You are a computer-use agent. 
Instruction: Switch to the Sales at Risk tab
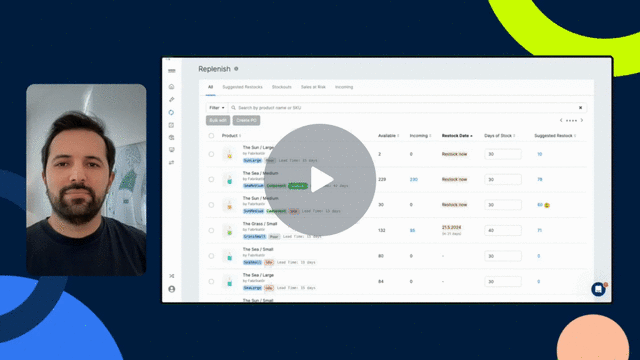(313, 87)
